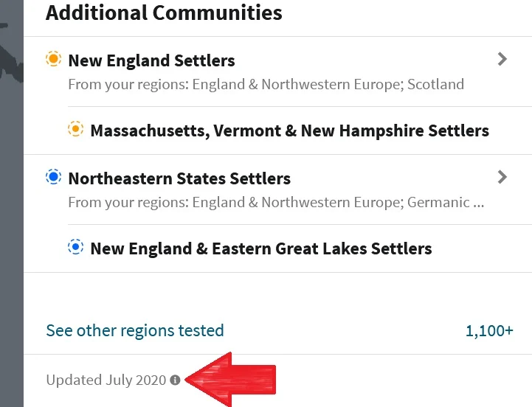The width and height of the screenshot is (532, 407).
Task: Click the gray map area at left
Action: click(x=12, y=237)
